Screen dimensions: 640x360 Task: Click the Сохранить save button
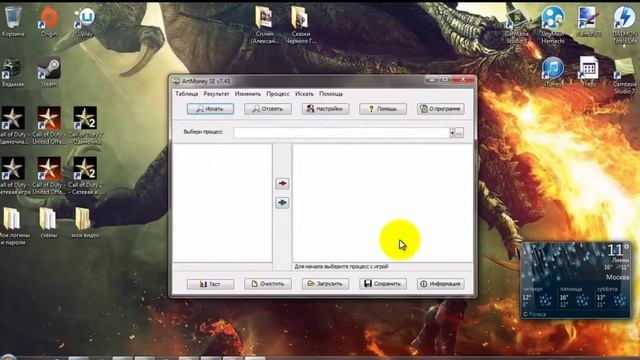(x=383, y=284)
